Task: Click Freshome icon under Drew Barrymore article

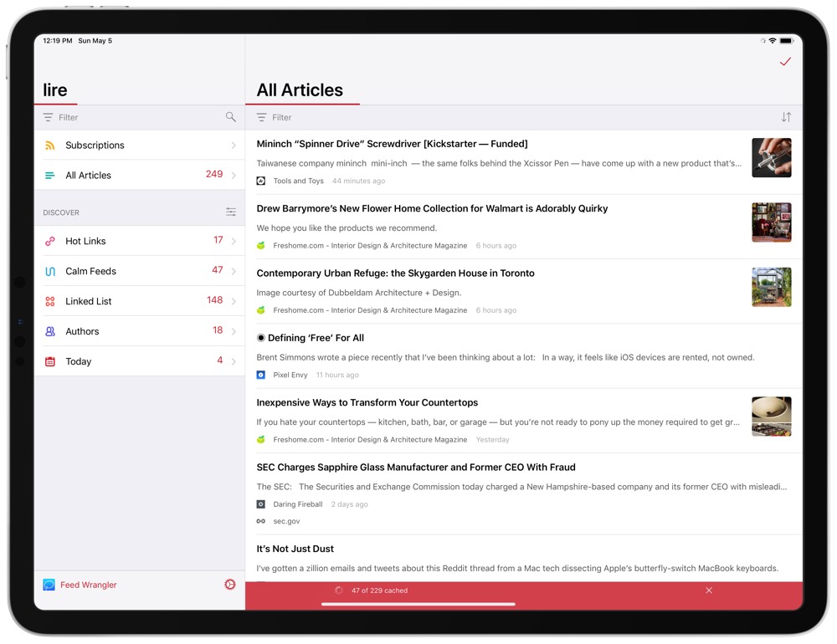Action: (261, 245)
